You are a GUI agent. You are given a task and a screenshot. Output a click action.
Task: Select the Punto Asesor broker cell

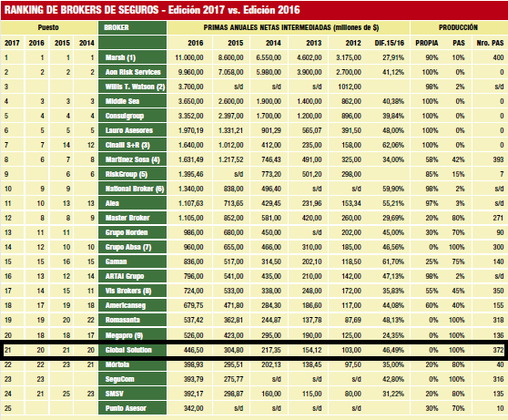point(133,408)
